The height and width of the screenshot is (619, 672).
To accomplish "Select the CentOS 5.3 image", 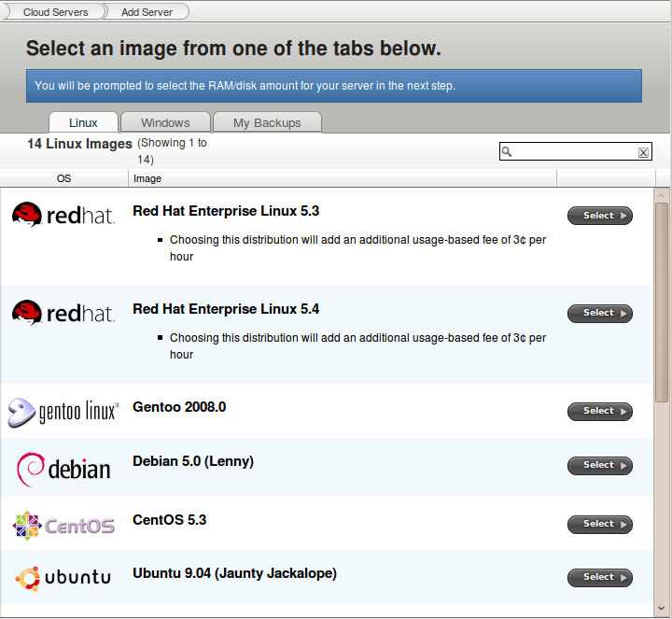I will (x=599, y=525).
